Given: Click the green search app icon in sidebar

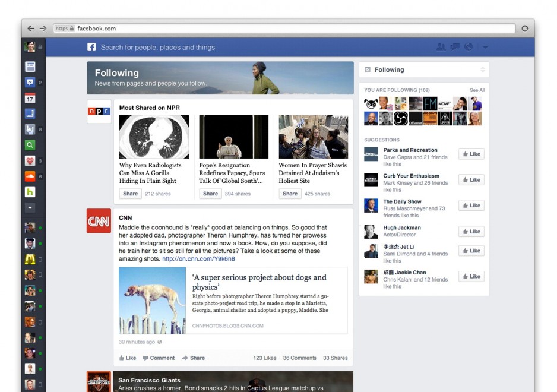Looking at the screenshot, I should tap(30, 145).
